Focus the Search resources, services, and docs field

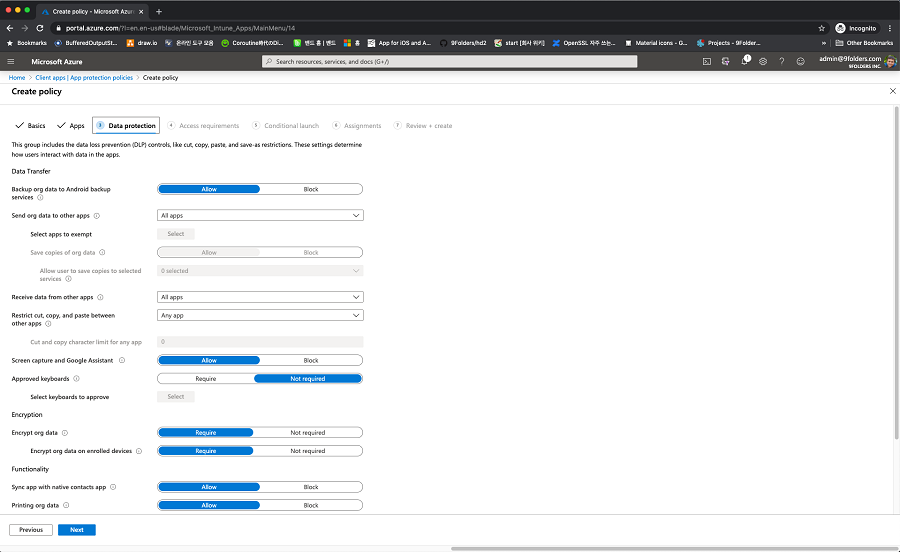(449, 61)
